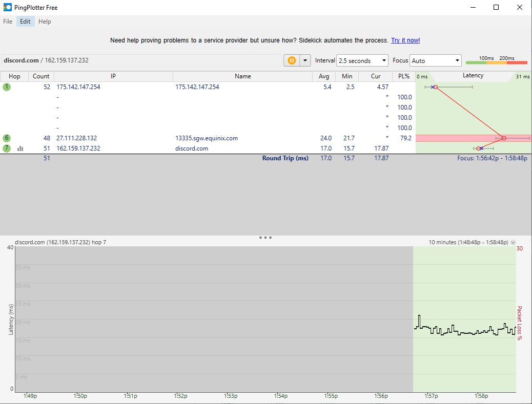
Task: Open the dropdown arrow beside the pause button
Action: 305,60
